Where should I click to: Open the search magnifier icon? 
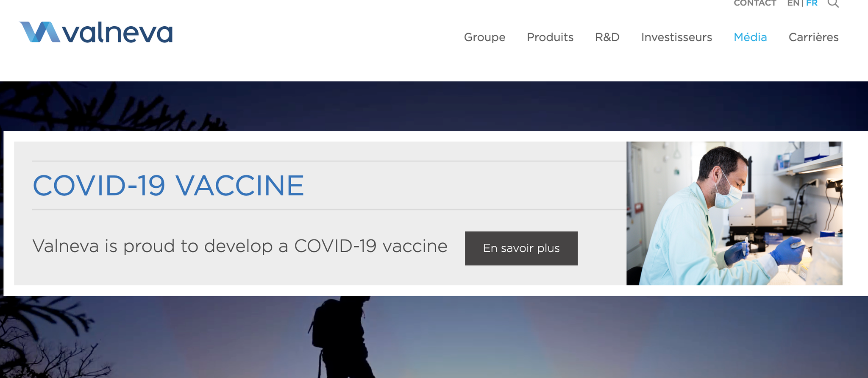(833, 3)
